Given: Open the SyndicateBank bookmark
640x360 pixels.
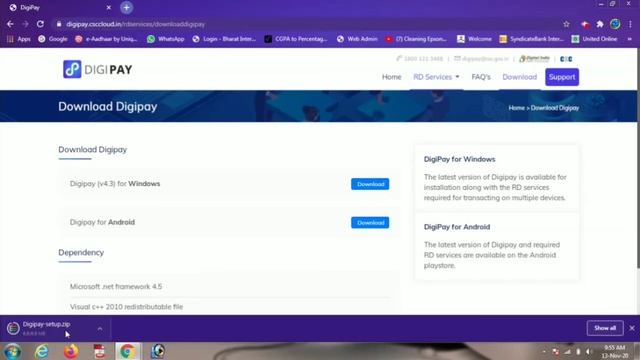Looking at the screenshot, I should pos(531,39).
